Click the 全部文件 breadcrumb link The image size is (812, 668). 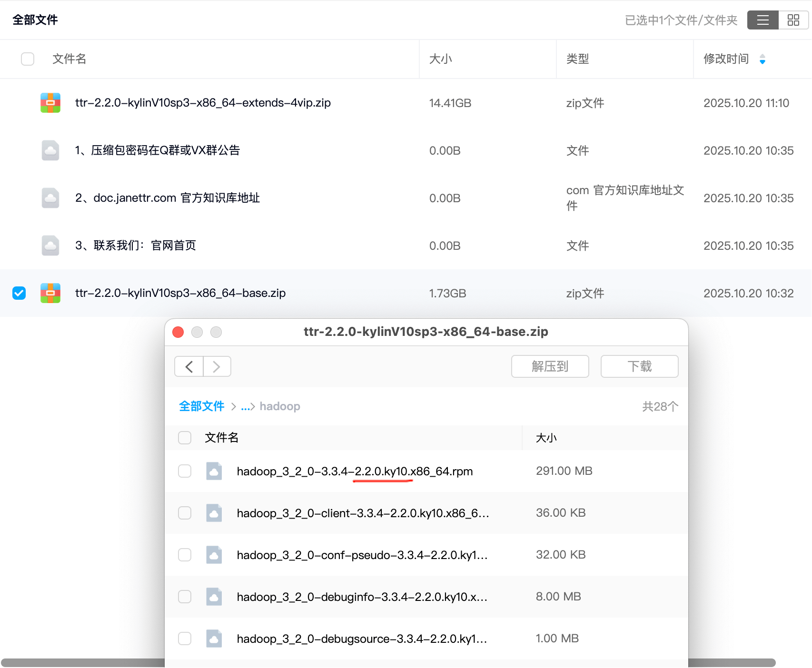(x=201, y=406)
